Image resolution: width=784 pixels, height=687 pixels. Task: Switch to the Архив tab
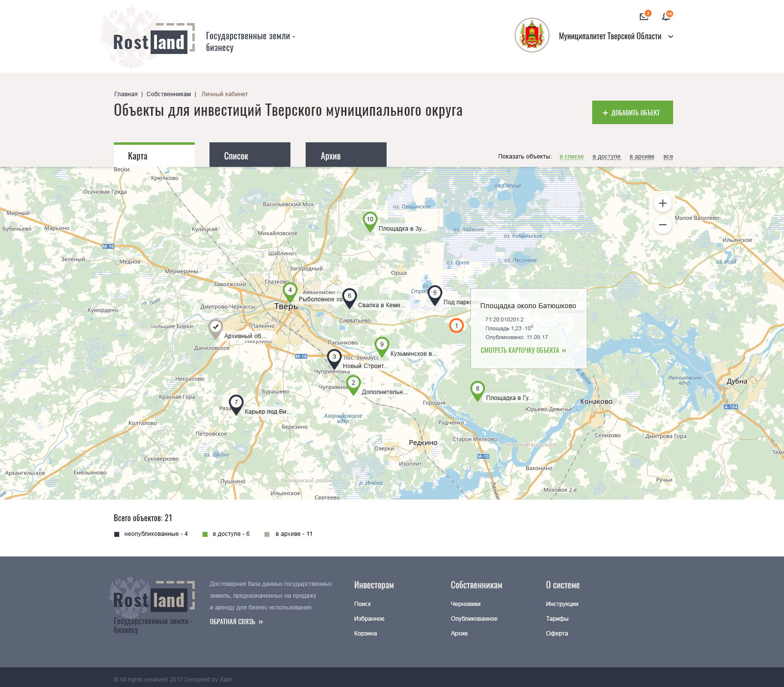click(346, 155)
